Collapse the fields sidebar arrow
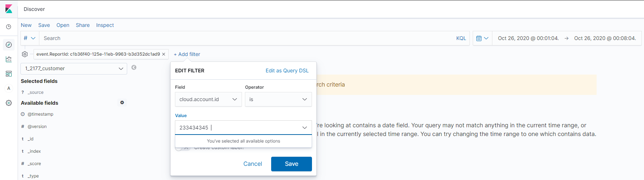 click(x=134, y=68)
